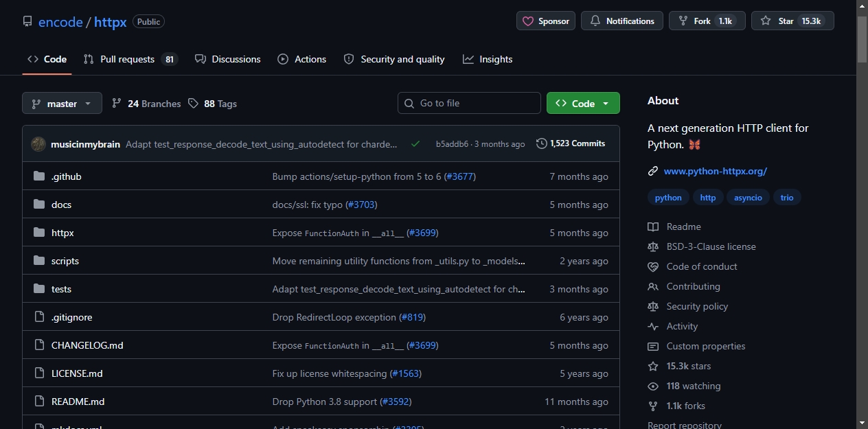
Task: Click the docs folder icon
Action: [x=39, y=205]
